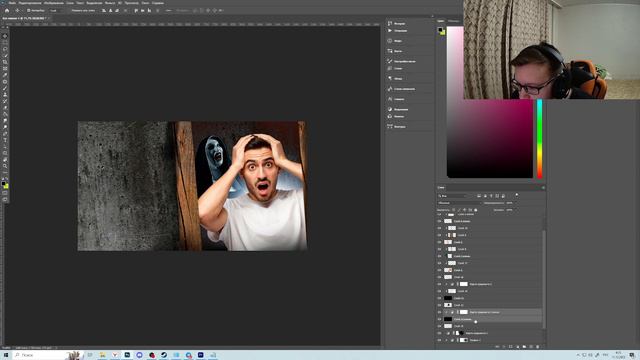640x360 pixels.
Task: Lock transparent pixels in Layers panel
Action: pyautogui.click(x=453, y=210)
